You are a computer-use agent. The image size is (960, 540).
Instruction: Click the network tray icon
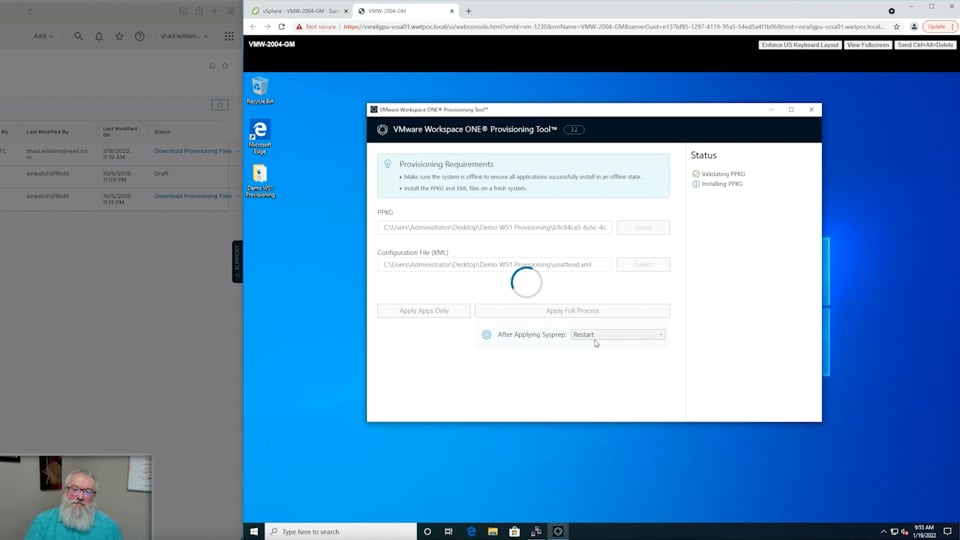click(x=894, y=531)
